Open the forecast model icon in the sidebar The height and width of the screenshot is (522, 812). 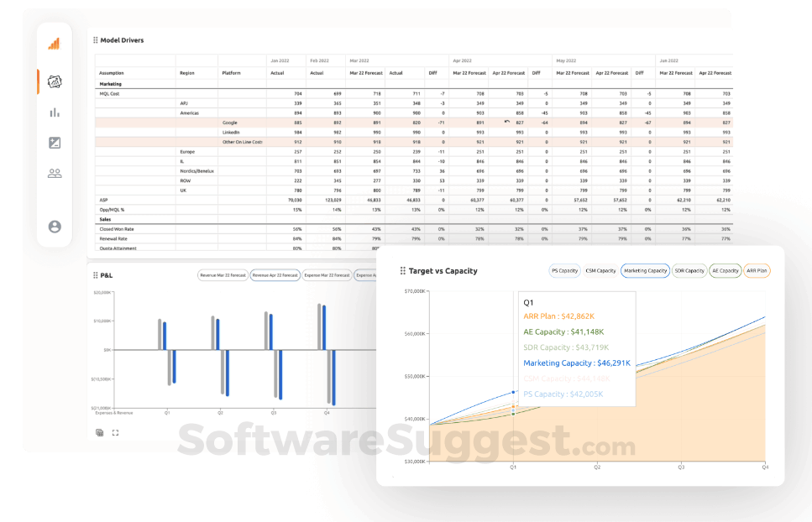(x=54, y=80)
